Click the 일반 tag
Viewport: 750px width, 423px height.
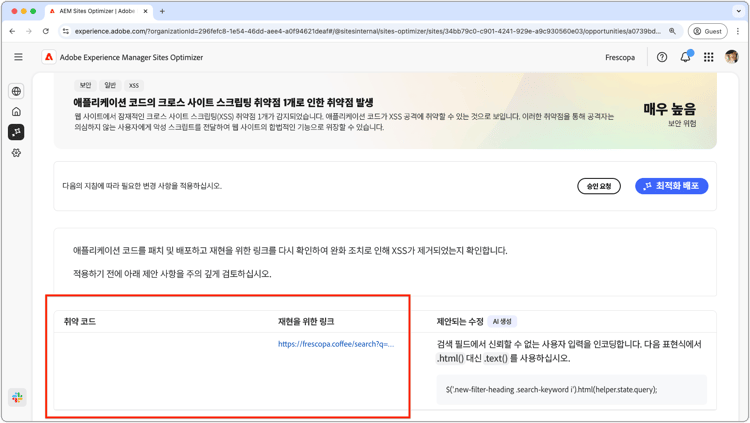click(110, 85)
